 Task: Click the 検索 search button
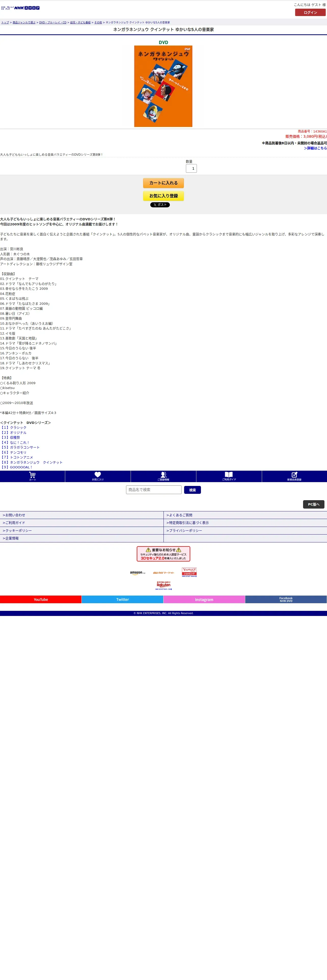[192, 490]
